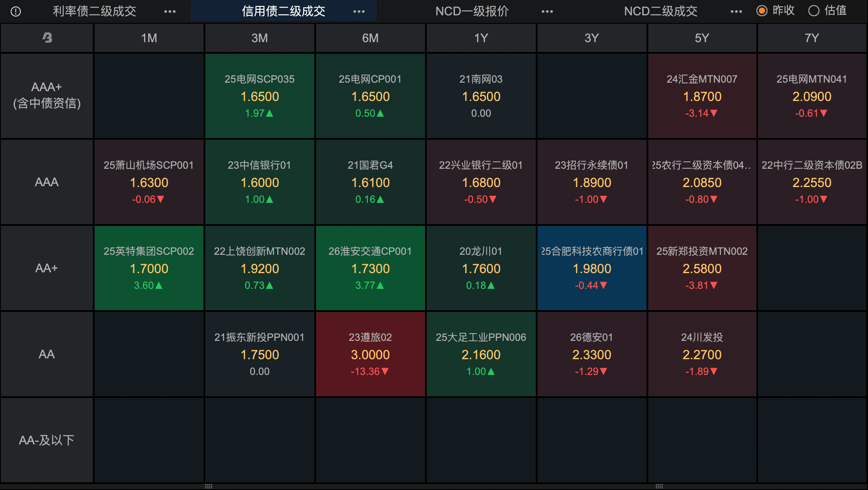Click the green 25英特集团SCP002 cell
Image resolution: width=868 pixels, height=490 pixels.
coord(149,268)
